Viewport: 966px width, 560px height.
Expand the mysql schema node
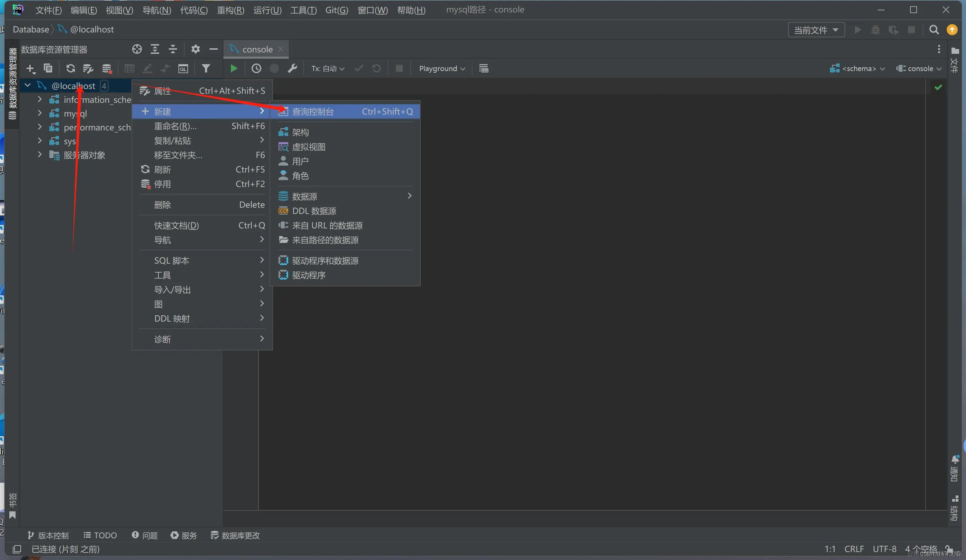click(x=39, y=113)
